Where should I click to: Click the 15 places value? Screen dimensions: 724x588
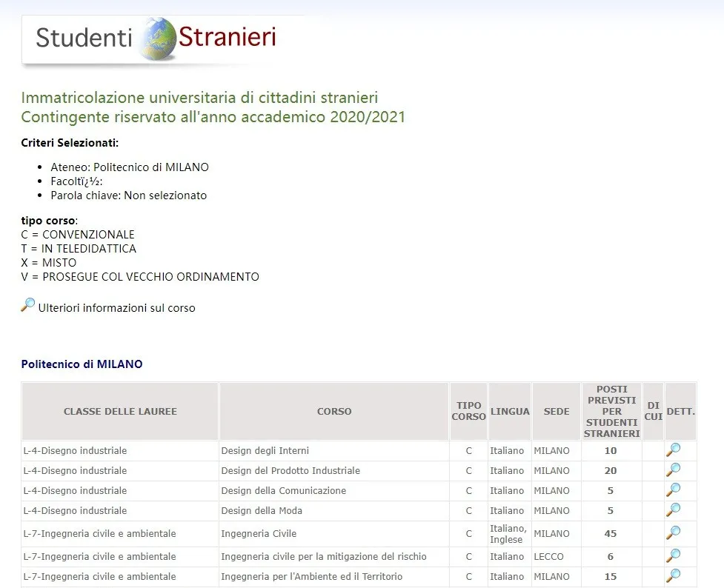611,576
